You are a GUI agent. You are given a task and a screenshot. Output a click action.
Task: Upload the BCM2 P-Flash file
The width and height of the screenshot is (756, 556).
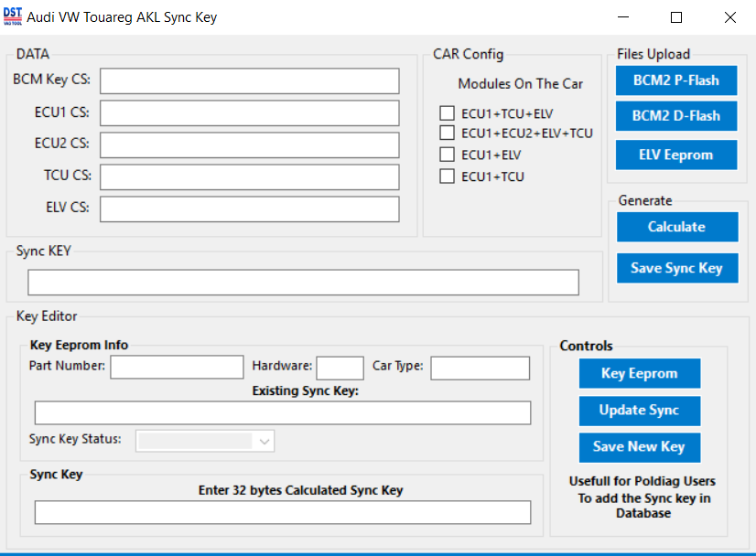676,80
